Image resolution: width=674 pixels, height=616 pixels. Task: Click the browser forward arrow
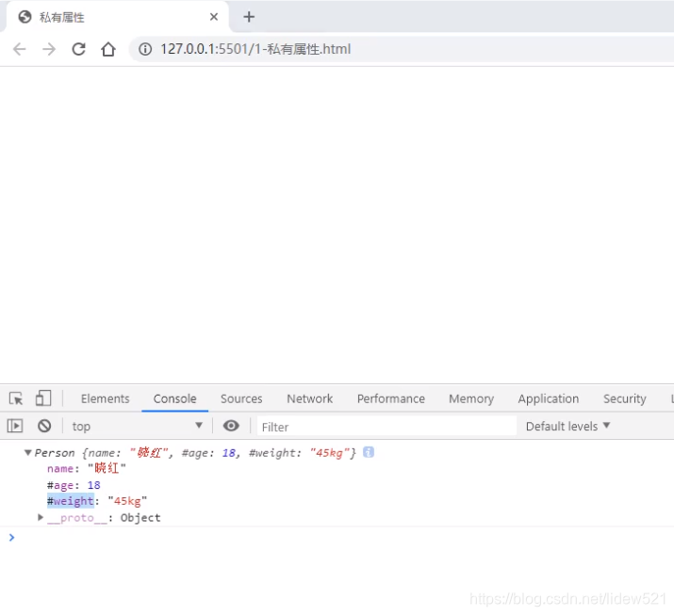49,49
